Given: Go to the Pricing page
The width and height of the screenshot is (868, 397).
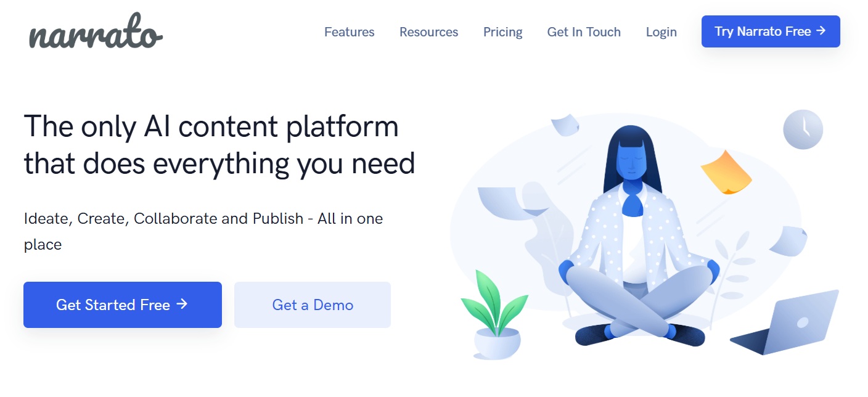Looking at the screenshot, I should click(503, 32).
